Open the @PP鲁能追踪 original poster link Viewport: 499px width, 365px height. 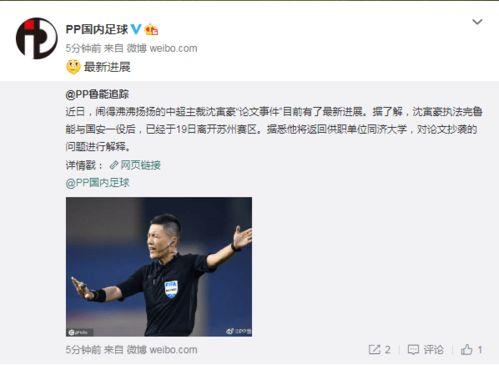[x=97, y=94]
